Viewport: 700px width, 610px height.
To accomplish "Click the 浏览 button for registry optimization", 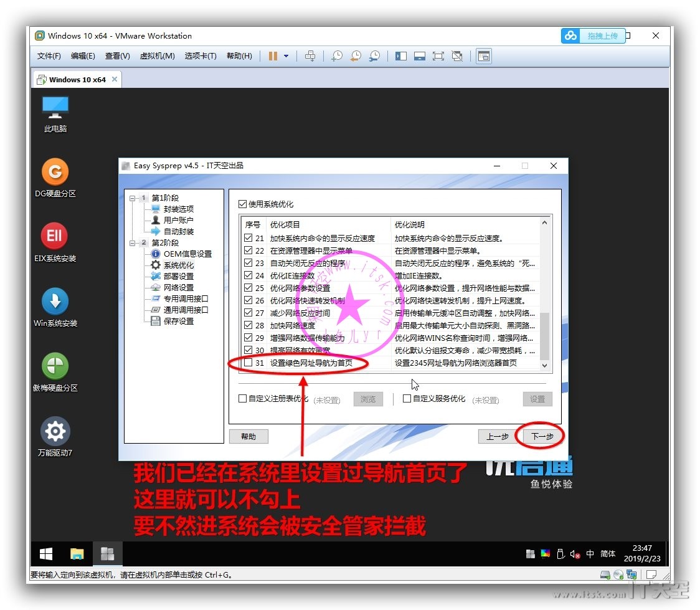I will (x=368, y=399).
